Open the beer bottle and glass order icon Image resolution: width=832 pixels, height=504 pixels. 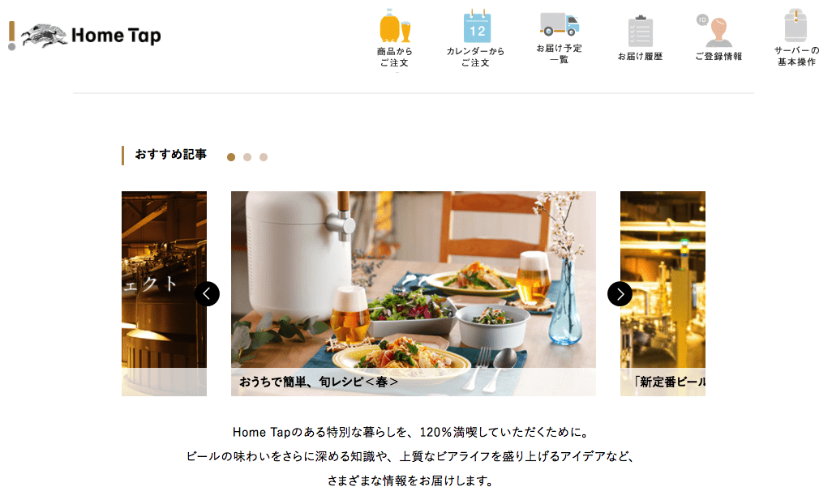pyautogui.click(x=395, y=26)
